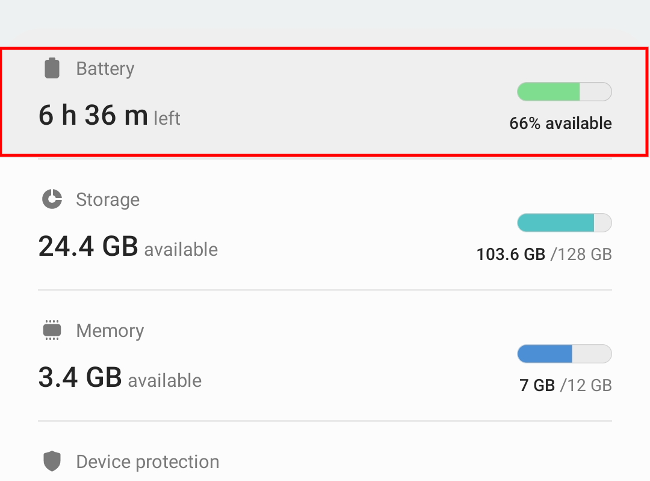The image size is (650, 481).
Task: Click the Storage pie chart icon
Action: coord(52,200)
